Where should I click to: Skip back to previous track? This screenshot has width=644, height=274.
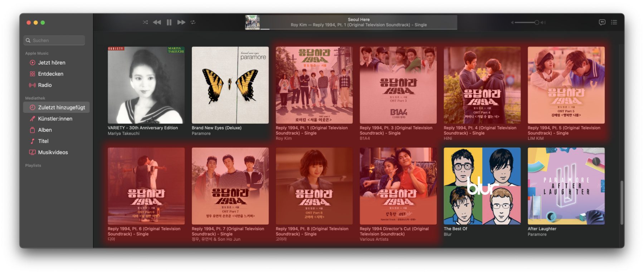(157, 22)
